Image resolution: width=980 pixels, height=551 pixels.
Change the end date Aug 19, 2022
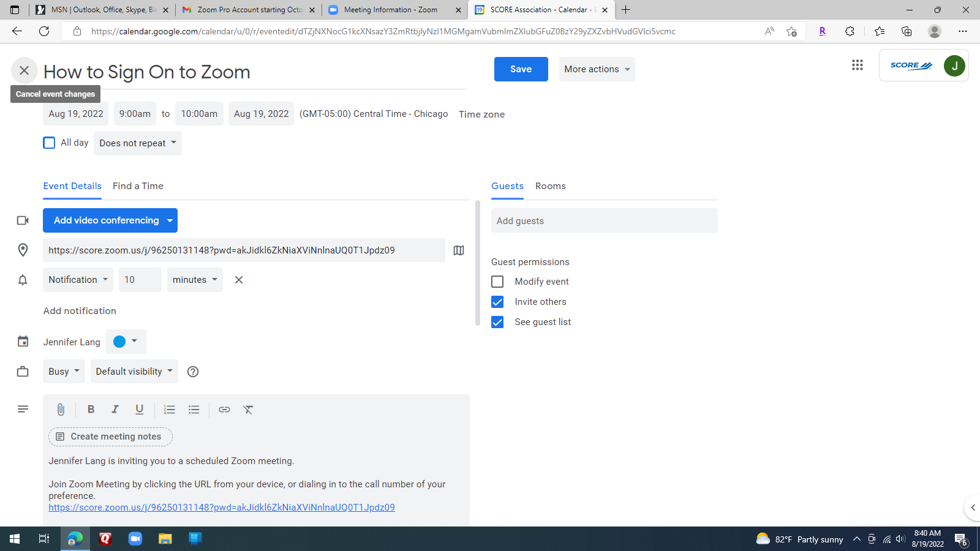[x=261, y=114]
